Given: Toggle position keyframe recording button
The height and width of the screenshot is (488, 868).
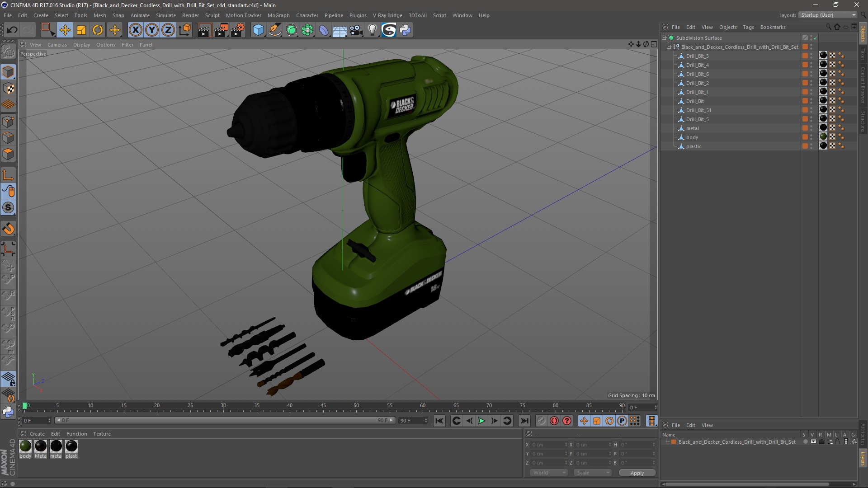Looking at the screenshot, I should (584, 421).
